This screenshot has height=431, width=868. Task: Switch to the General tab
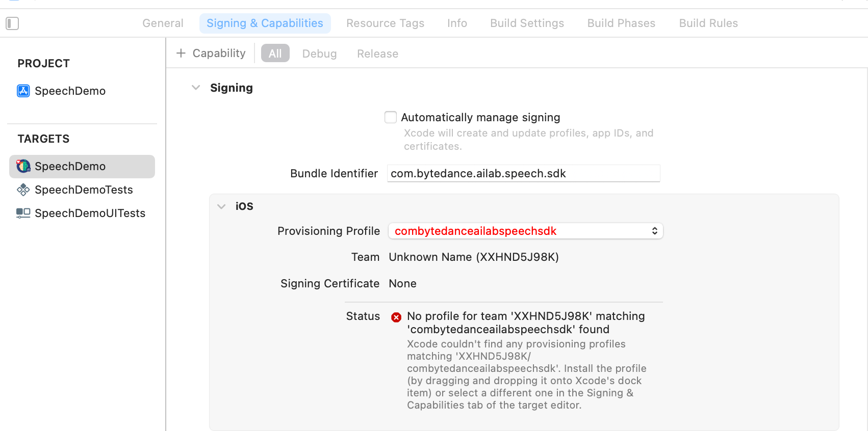point(163,23)
